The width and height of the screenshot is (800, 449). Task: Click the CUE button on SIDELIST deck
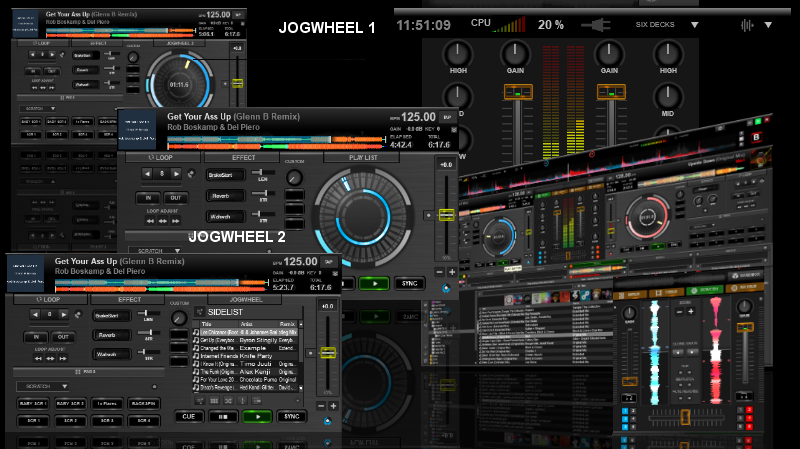(x=188, y=416)
